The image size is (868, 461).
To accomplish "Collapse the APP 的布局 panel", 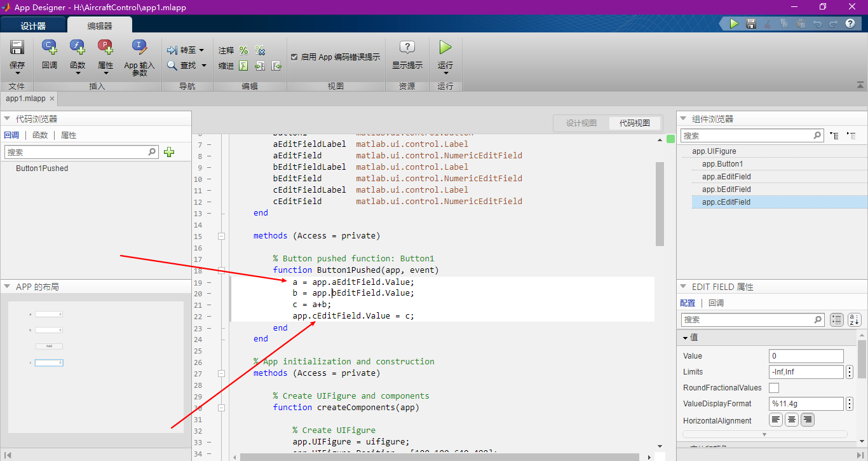I will pos(7,287).
